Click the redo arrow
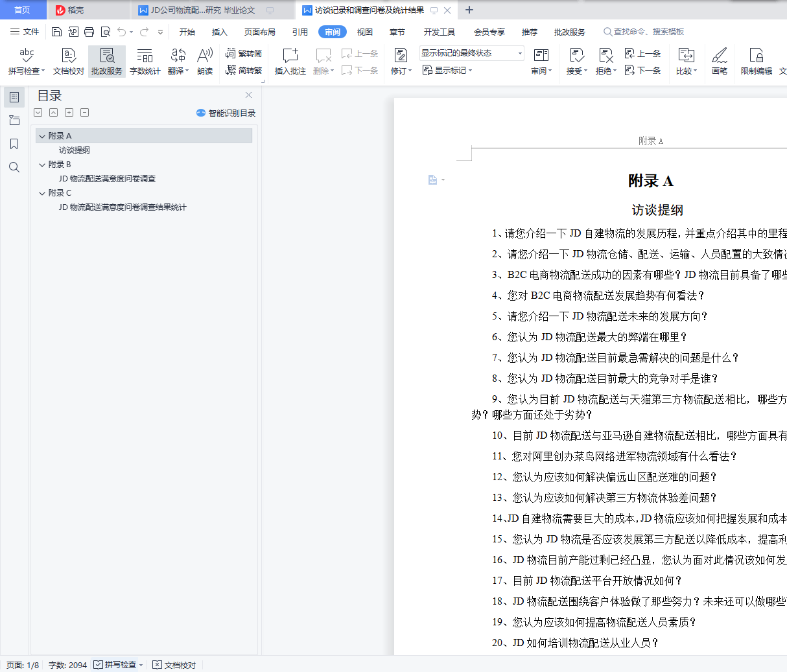The image size is (787, 672). (144, 32)
